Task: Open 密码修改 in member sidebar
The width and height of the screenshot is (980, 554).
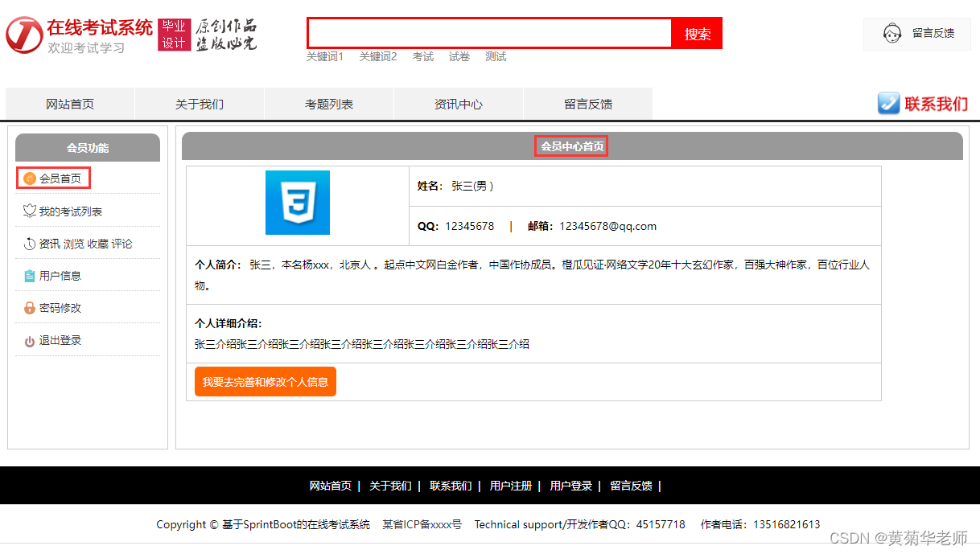Action: point(60,308)
